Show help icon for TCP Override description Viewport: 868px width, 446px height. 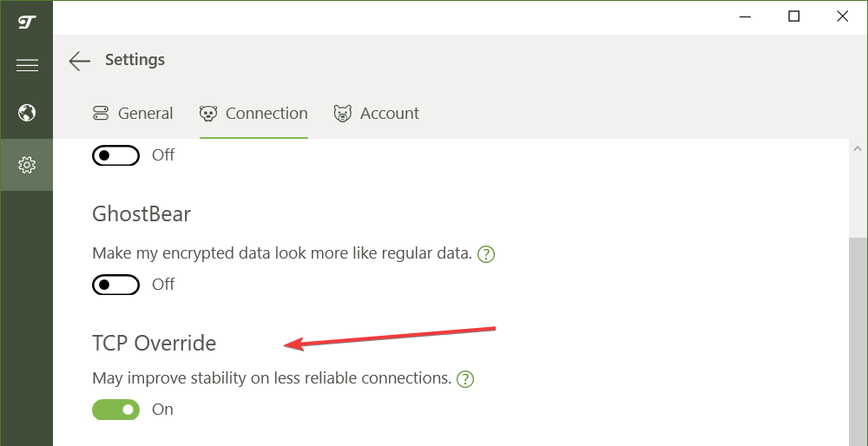pos(465,379)
